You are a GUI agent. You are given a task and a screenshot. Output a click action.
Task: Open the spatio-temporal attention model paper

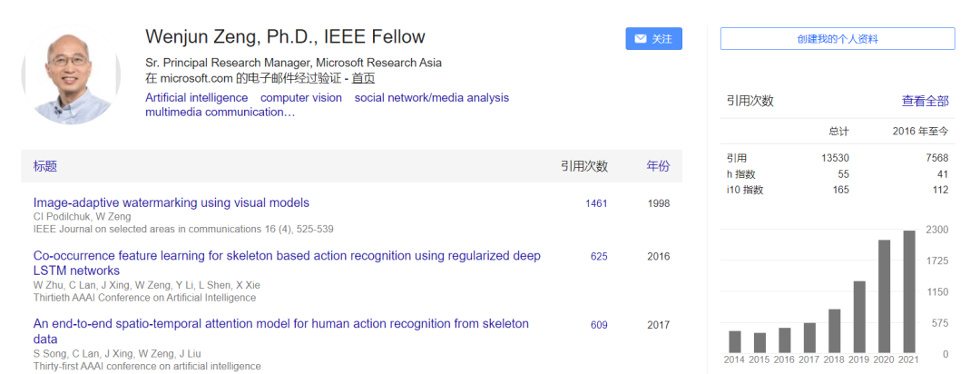pos(280,324)
